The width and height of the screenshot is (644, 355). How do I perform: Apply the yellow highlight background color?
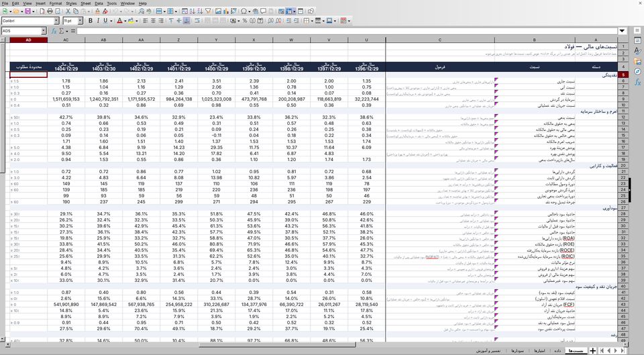click(x=131, y=21)
